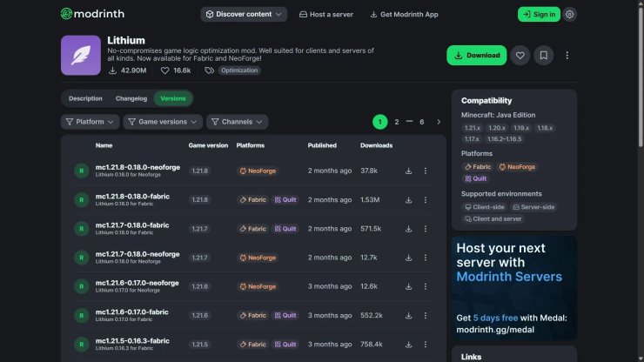644x362 pixels.
Task: Open the Modrinth logo home link
Action: click(92, 14)
